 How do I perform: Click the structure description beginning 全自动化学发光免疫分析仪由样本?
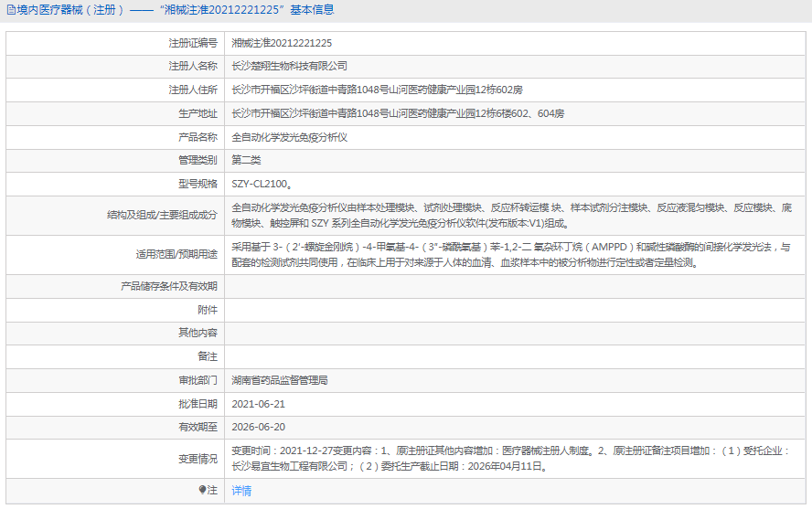pyautogui.click(x=512, y=216)
